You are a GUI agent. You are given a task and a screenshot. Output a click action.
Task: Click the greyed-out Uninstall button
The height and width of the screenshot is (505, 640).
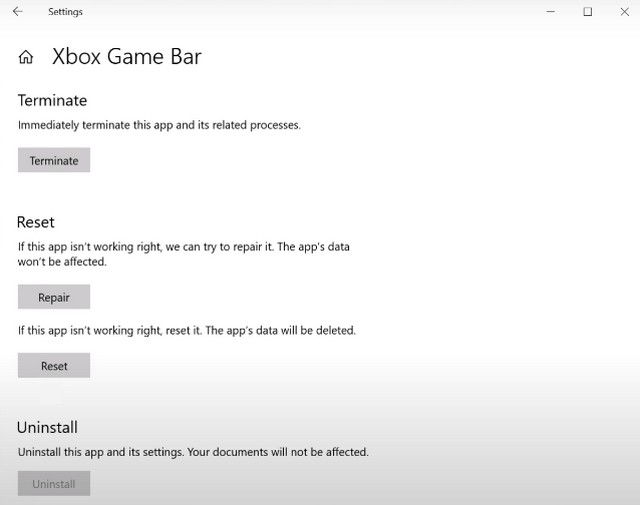coord(54,484)
